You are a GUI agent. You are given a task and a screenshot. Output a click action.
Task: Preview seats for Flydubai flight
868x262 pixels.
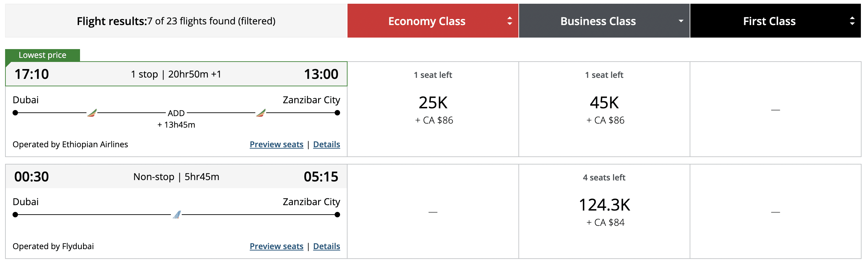click(276, 246)
